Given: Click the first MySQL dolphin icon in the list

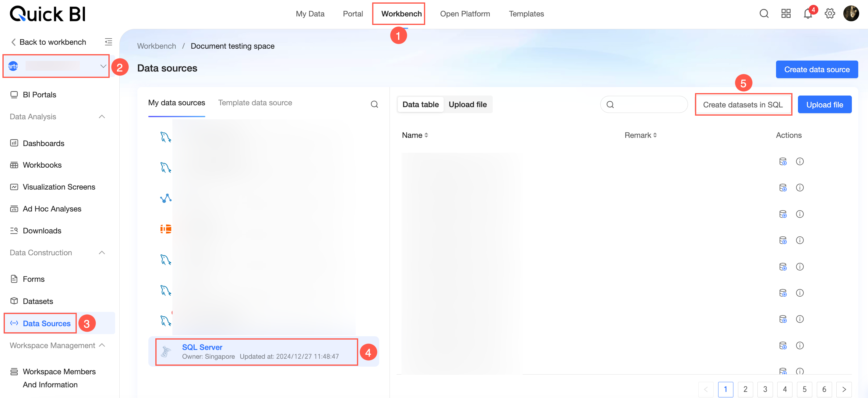Looking at the screenshot, I should pos(166,137).
